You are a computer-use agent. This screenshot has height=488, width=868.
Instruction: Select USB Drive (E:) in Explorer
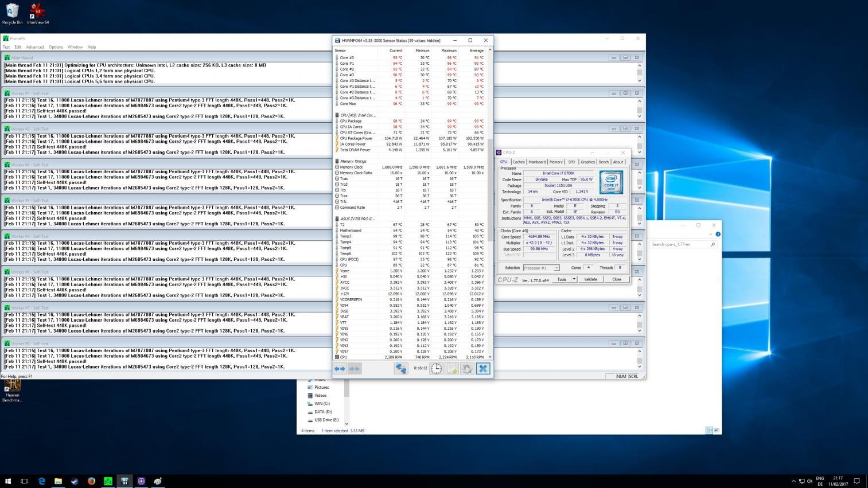click(326, 420)
